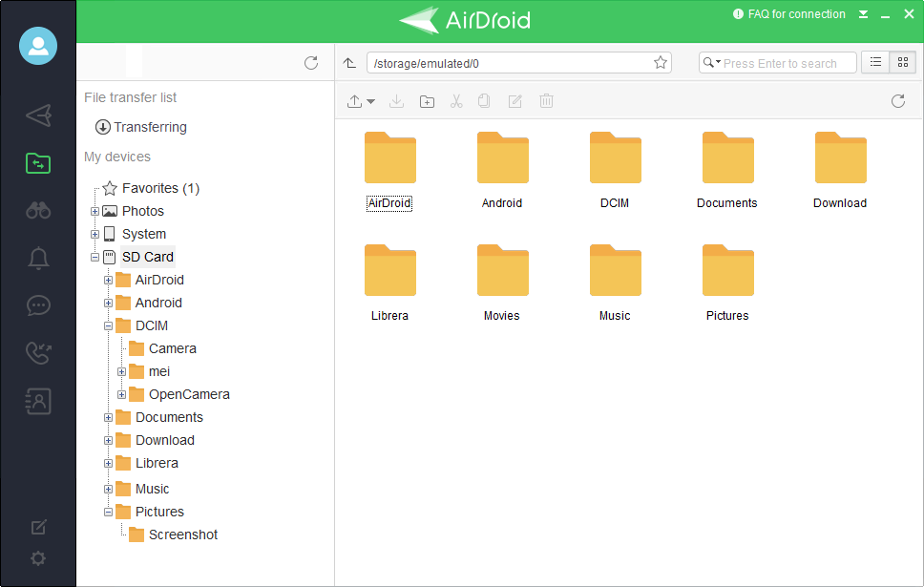Viewport: 924px width, 587px height.
Task: Expand the AirDroid folder in tree
Action: [x=108, y=280]
